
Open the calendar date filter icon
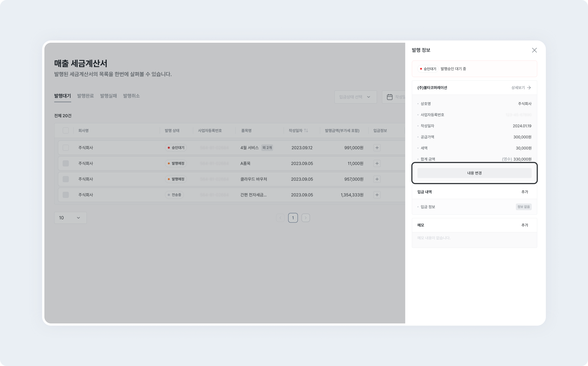pos(389,97)
